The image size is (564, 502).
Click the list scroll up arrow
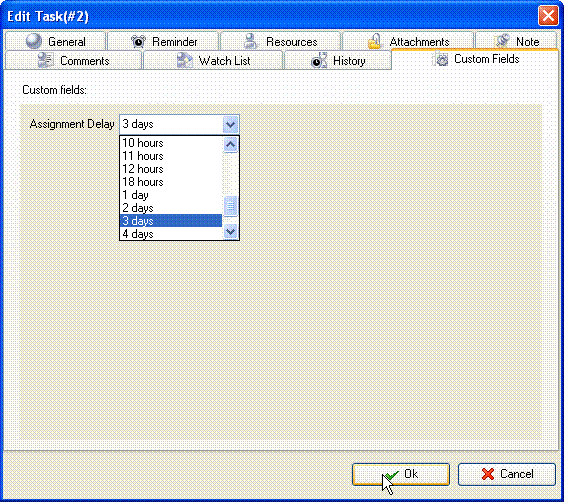tap(230, 145)
